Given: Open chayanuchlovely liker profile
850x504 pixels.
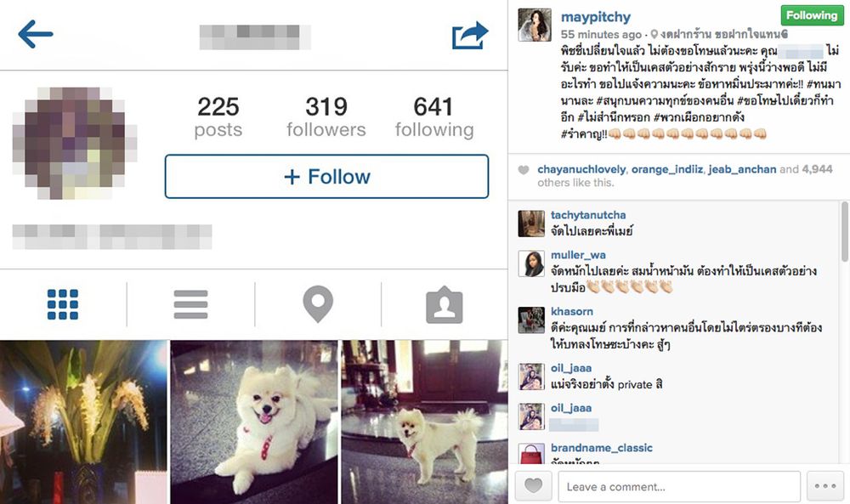Looking at the screenshot, I should tap(581, 170).
